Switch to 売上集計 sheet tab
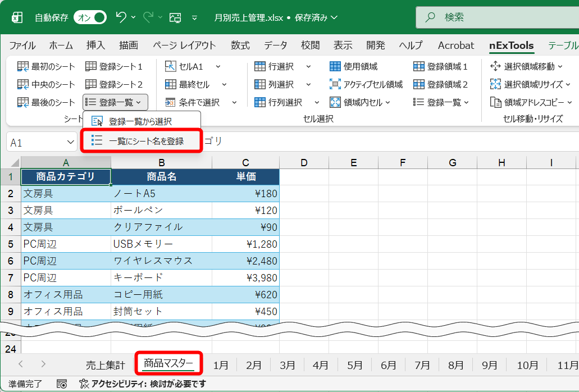 click(x=106, y=365)
